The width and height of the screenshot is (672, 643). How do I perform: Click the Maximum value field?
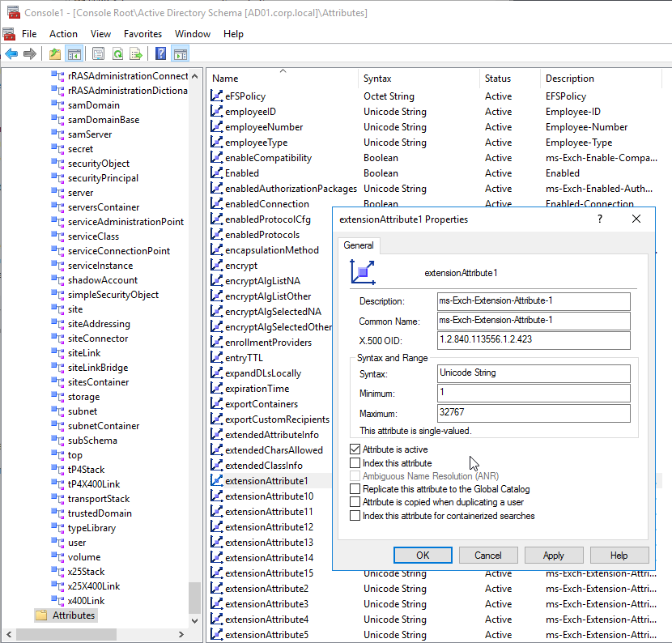point(534,413)
